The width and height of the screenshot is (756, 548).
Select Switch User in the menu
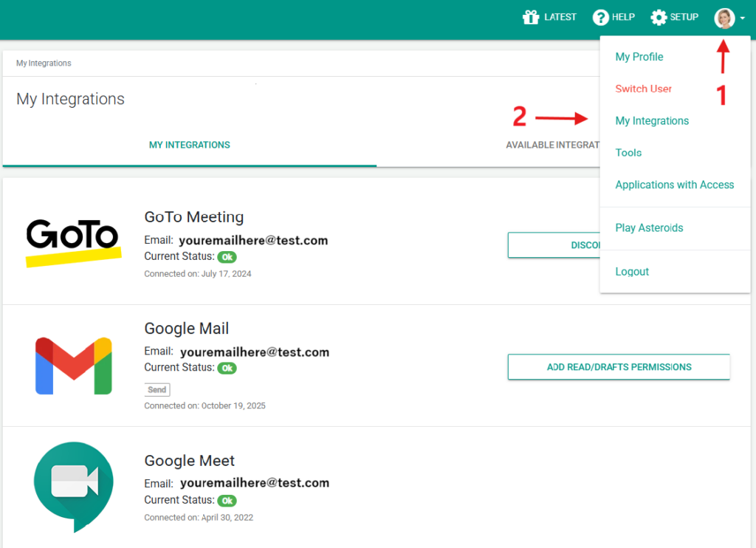644,89
